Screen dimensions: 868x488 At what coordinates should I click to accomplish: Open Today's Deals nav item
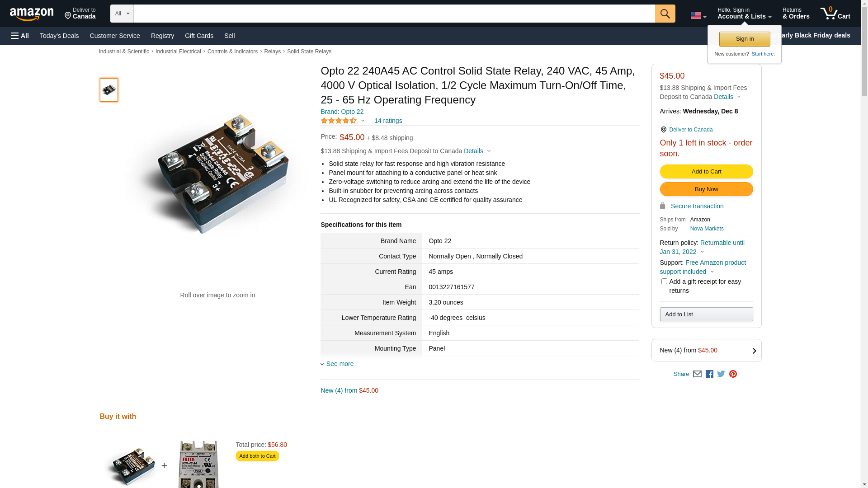pyautogui.click(x=59, y=36)
